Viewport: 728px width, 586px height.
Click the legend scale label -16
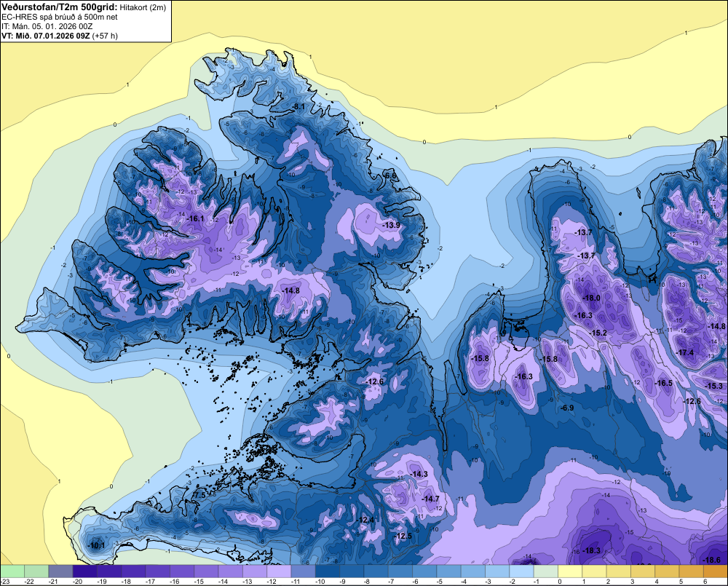(175, 582)
